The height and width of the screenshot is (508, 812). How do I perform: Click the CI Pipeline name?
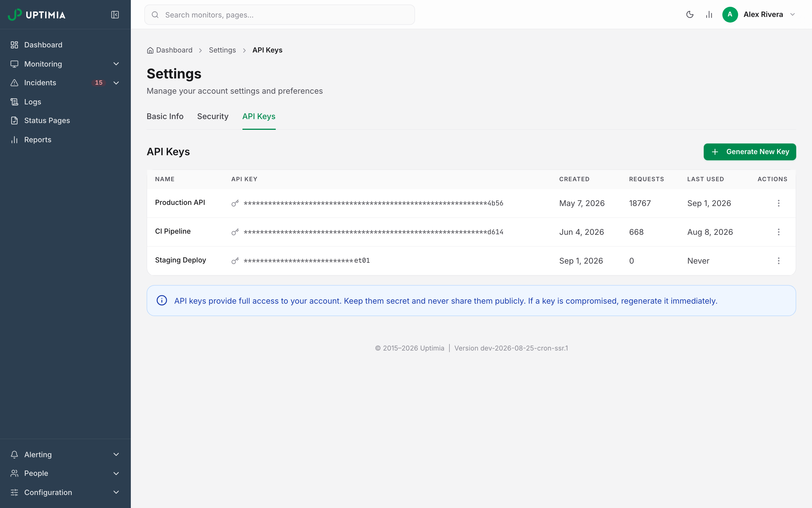pos(173,231)
